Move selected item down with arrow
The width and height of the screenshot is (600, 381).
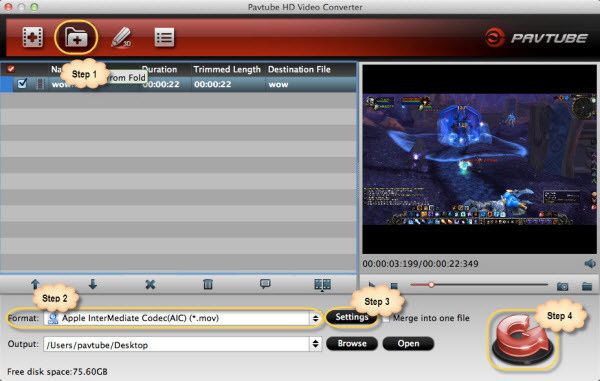(93, 284)
